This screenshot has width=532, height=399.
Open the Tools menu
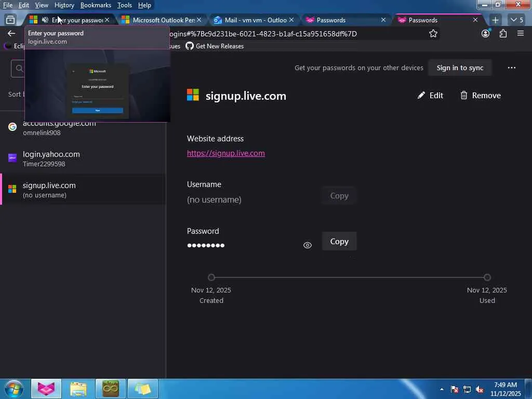(x=125, y=5)
